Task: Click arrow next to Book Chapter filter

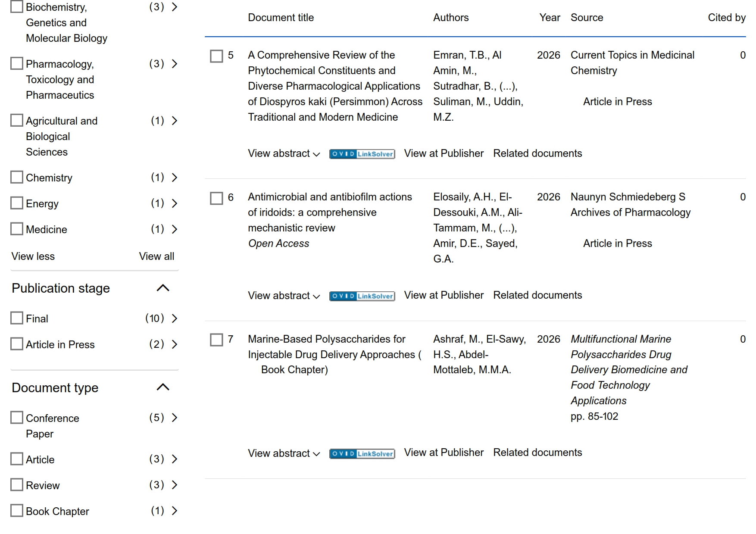Action: coord(175,511)
